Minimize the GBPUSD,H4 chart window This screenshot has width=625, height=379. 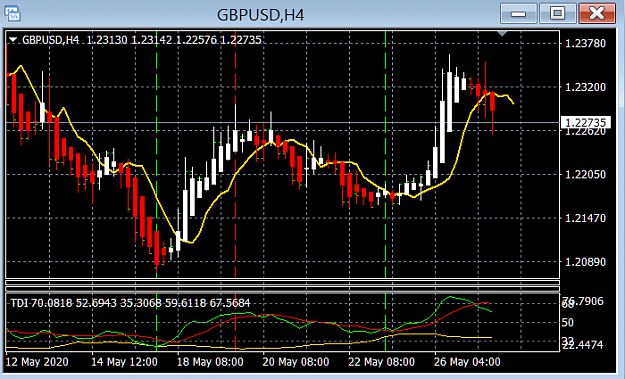[x=518, y=14]
